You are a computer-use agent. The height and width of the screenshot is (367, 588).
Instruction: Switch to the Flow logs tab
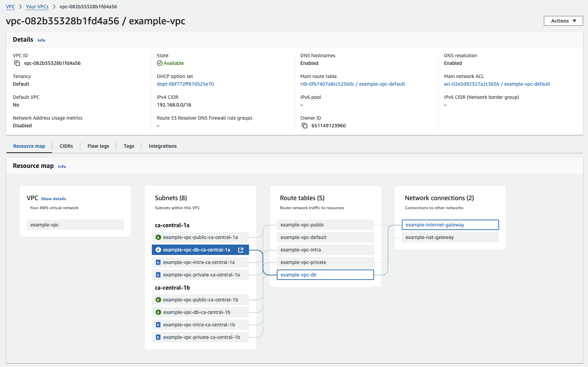coord(98,146)
